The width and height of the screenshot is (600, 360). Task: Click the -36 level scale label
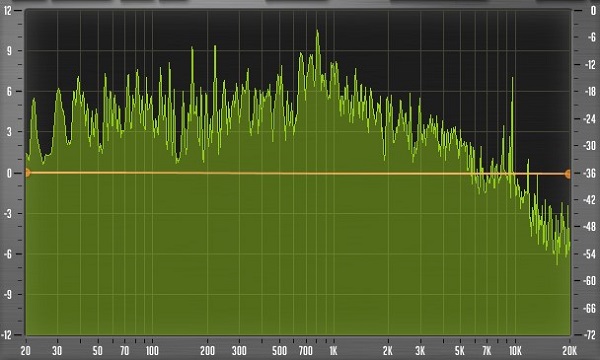pos(590,173)
